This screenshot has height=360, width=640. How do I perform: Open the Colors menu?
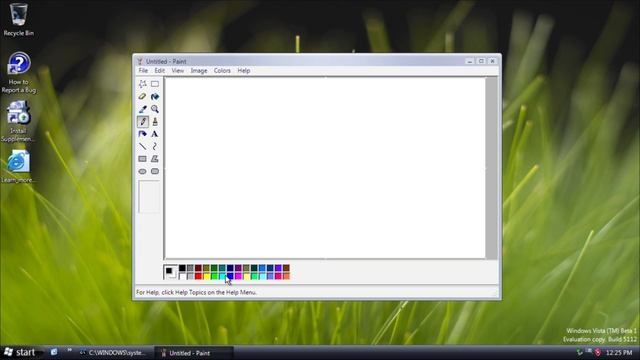222,71
